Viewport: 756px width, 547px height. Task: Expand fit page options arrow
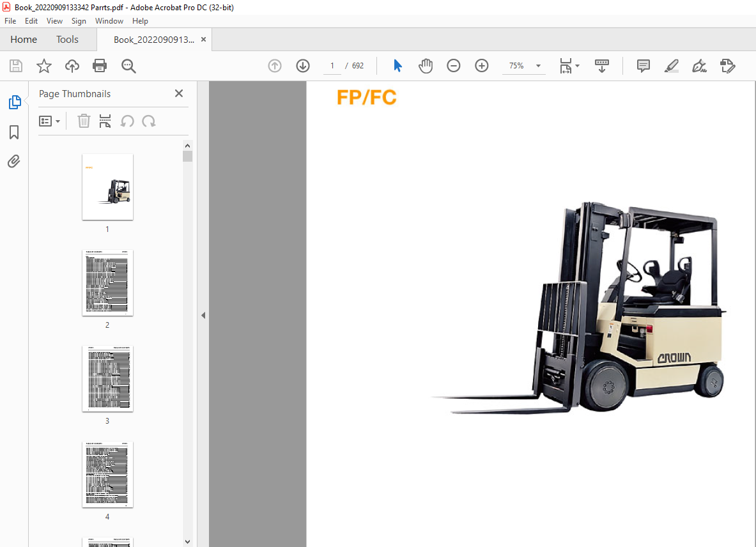pyautogui.click(x=577, y=66)
